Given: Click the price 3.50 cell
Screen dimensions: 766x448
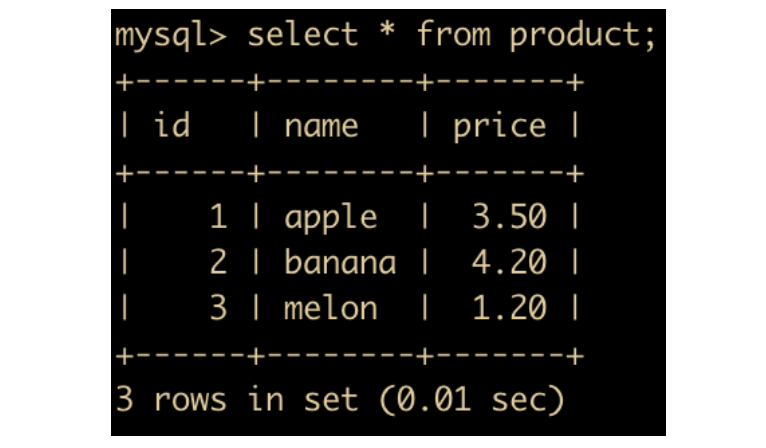Looking at the screenshot, I should 509,216.
